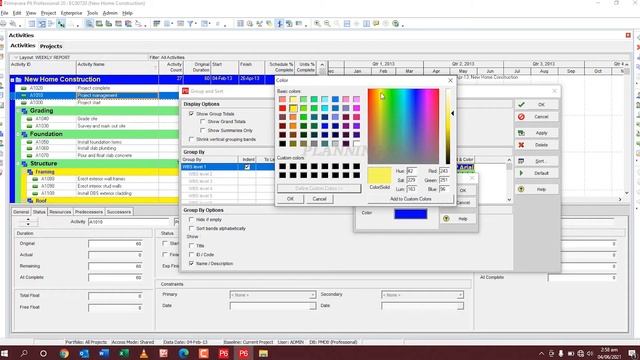Collapse the Foundation WBS band
Screen dimensions: 640x360
pos(18,134)
